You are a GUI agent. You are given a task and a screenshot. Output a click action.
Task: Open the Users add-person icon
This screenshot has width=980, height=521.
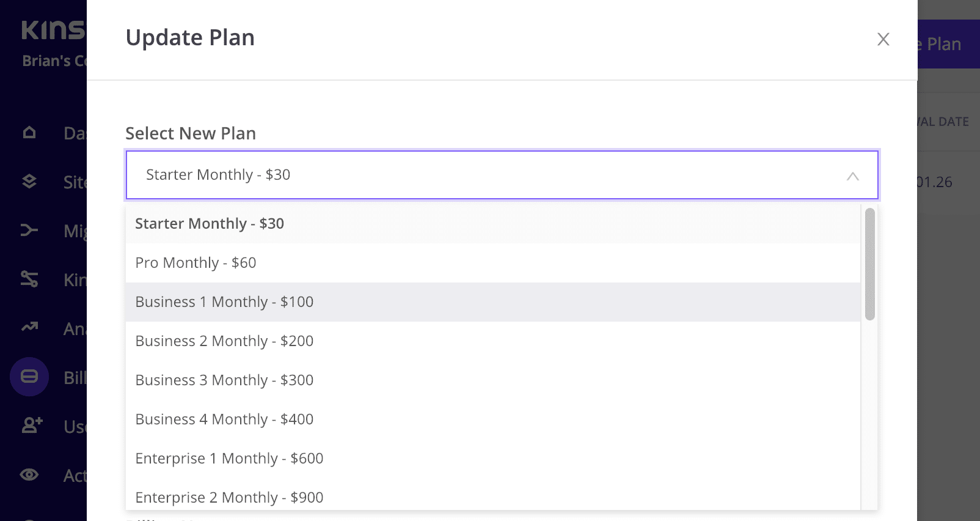pyautogui.click(x=32, y=425)
